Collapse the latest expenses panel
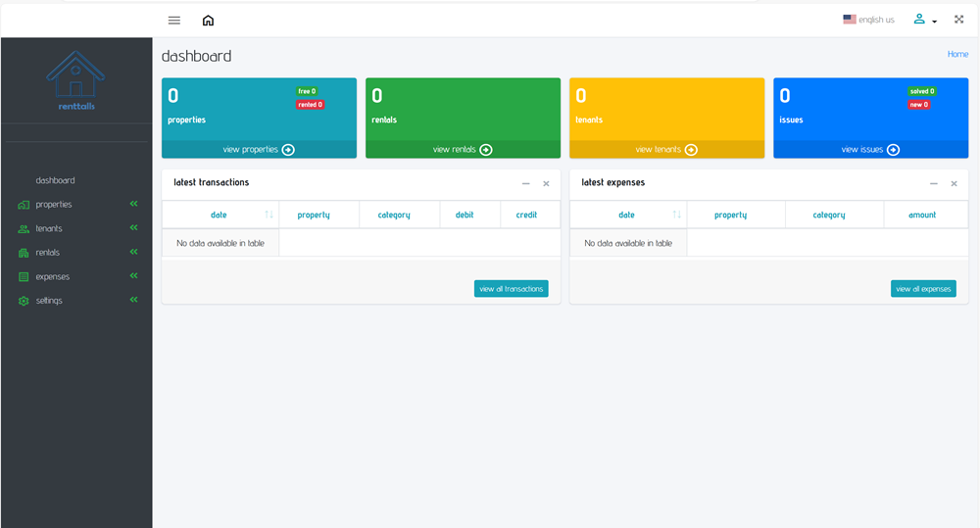 click(x=934, y=183)
